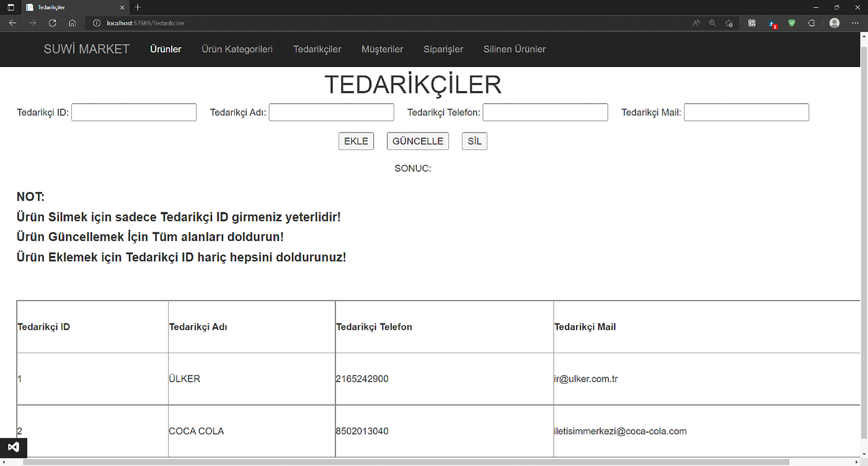Open the Müşteriler menu item

[383, 49]
